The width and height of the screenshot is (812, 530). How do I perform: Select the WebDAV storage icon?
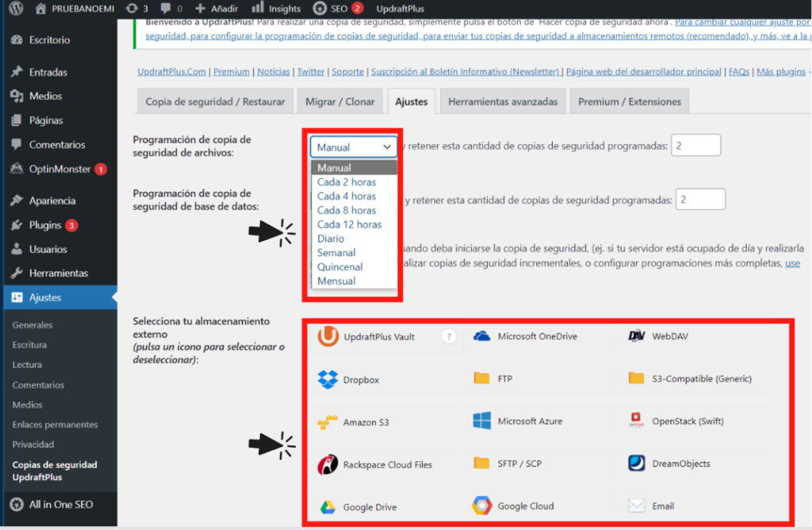pyautogui.click(x=637, y=336)
